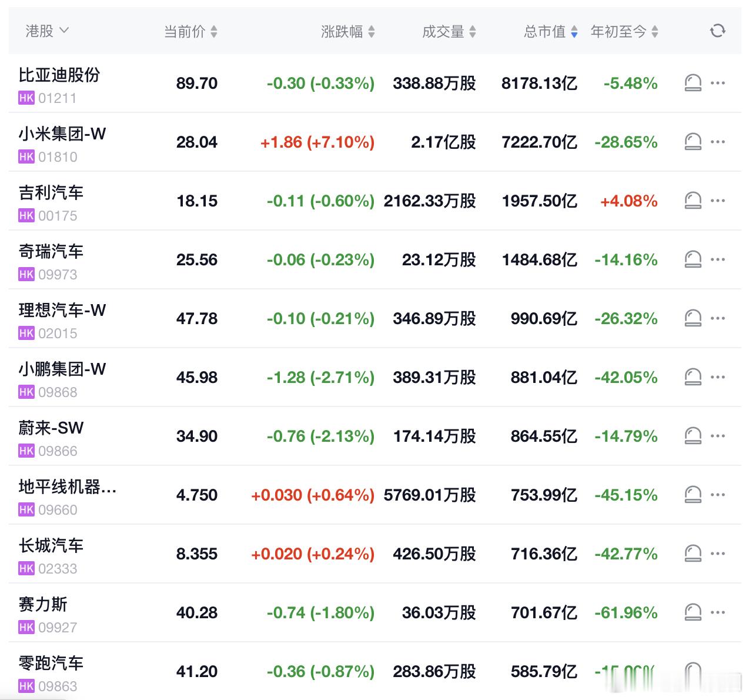The image size is (749, 700).
Task: Click the refresh icon in the header
Action: point(717,31)
